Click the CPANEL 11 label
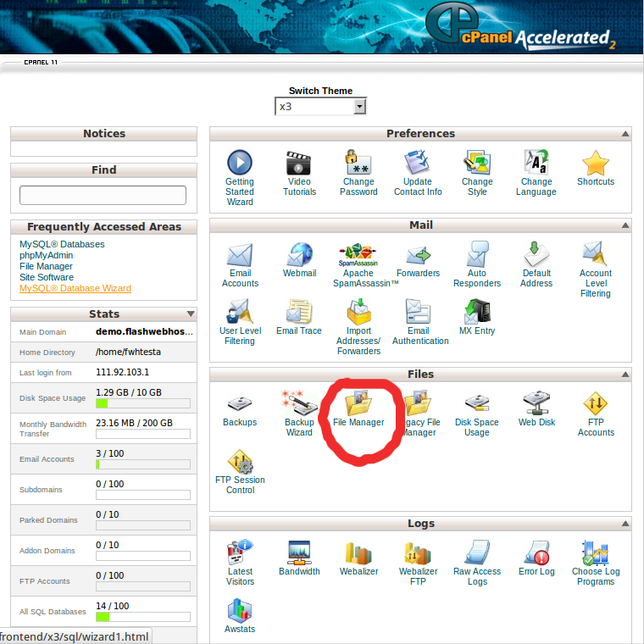Viewport: 644px width, 644px height. click(x=41, y=63)
